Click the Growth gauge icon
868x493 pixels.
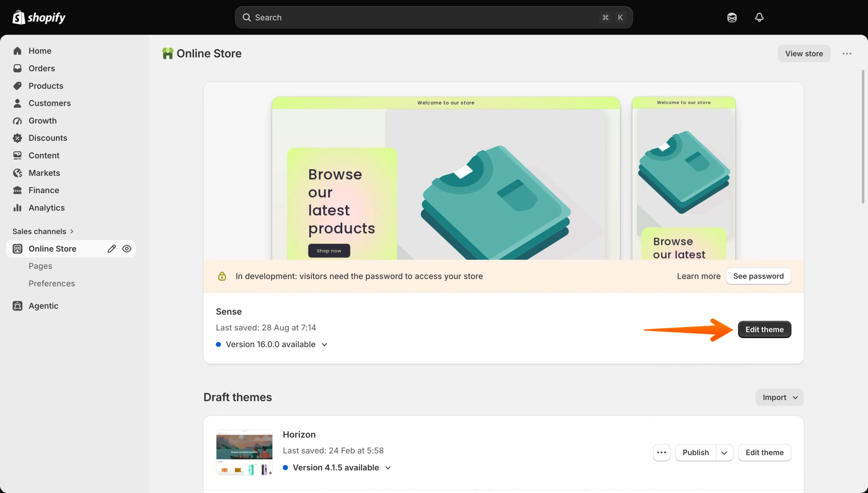click(17, 121)
